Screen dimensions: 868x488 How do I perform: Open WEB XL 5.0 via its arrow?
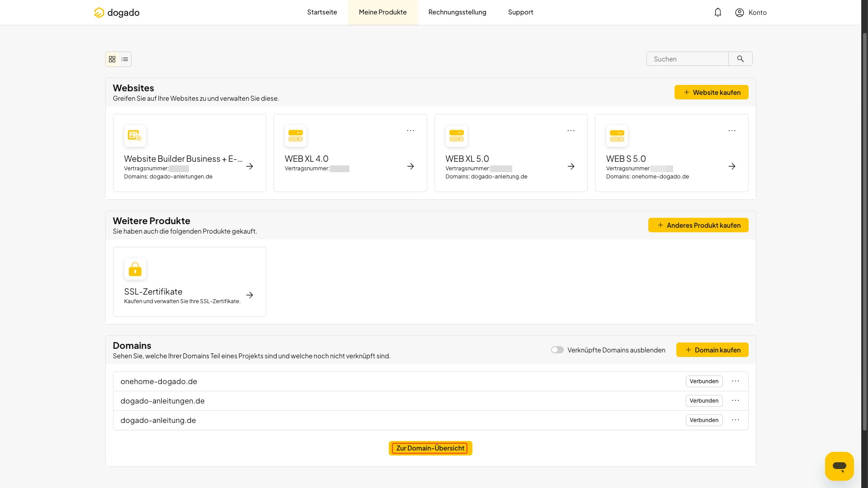tap(571, 167)
